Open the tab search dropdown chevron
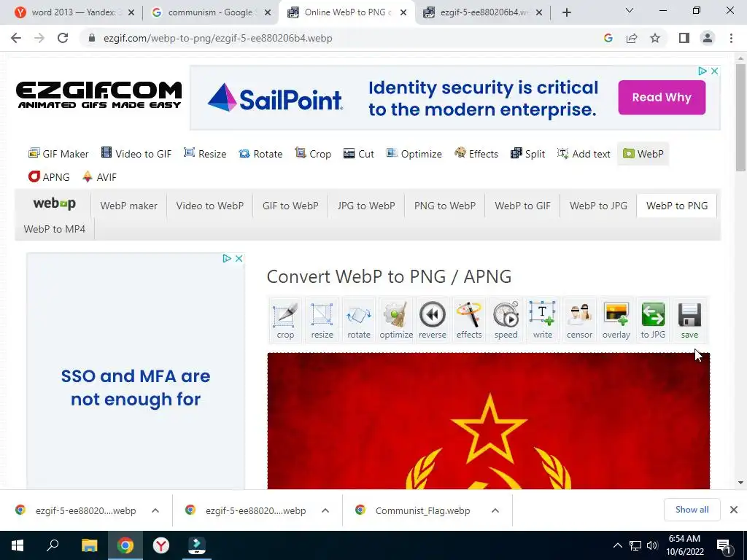The width and height of the screenshot is (747, 560). 630,10
